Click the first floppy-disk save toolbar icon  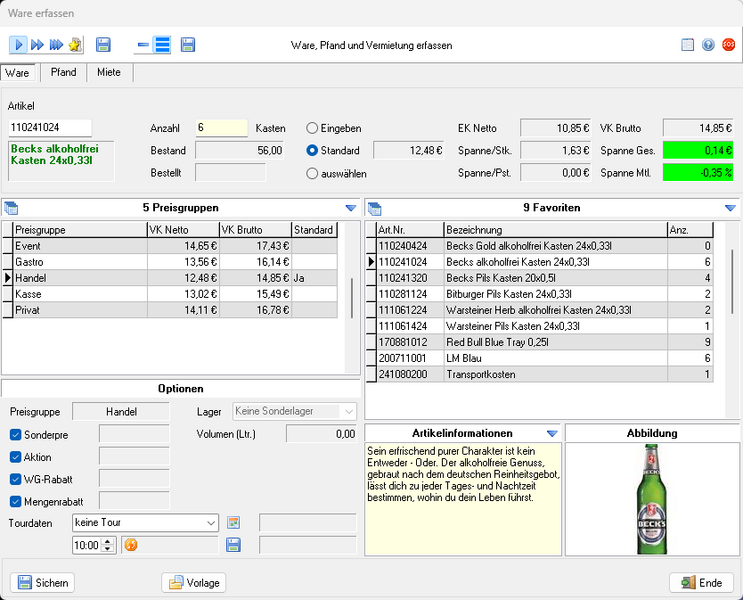[103, 45]
